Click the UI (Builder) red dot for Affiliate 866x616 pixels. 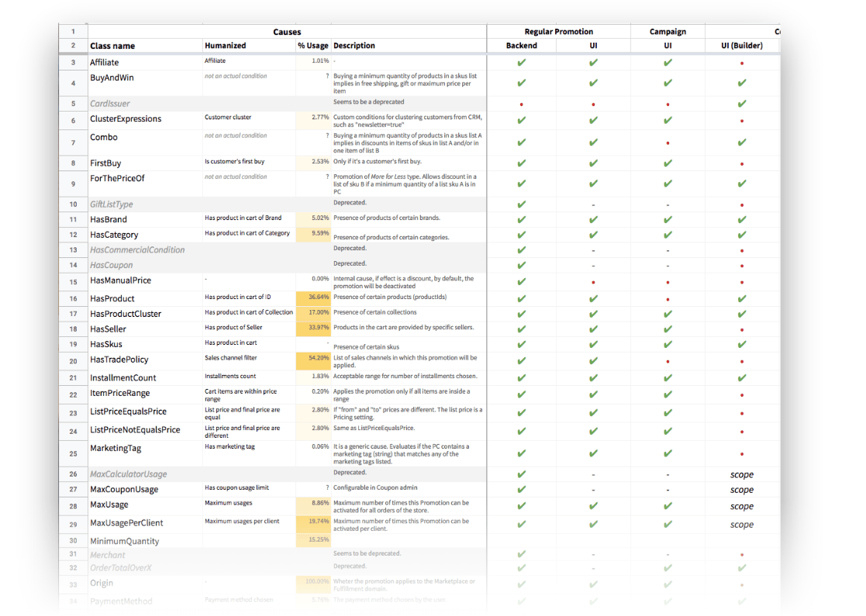[x=742, y=64]
